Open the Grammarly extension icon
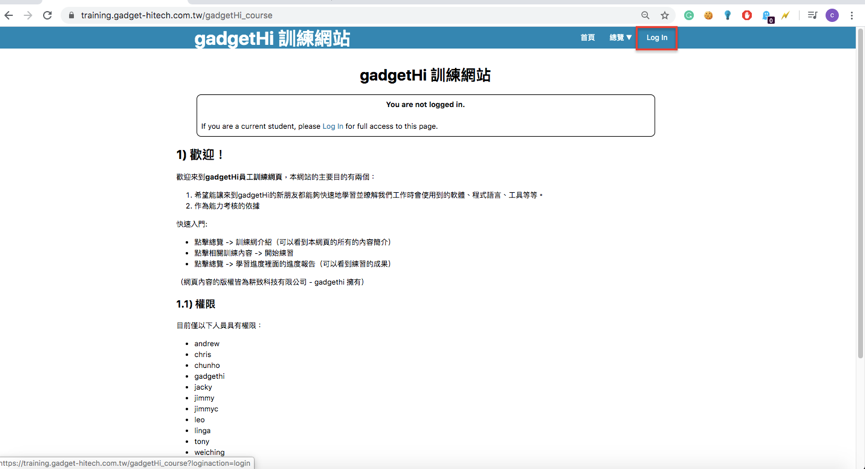 [x=689, y=15]
